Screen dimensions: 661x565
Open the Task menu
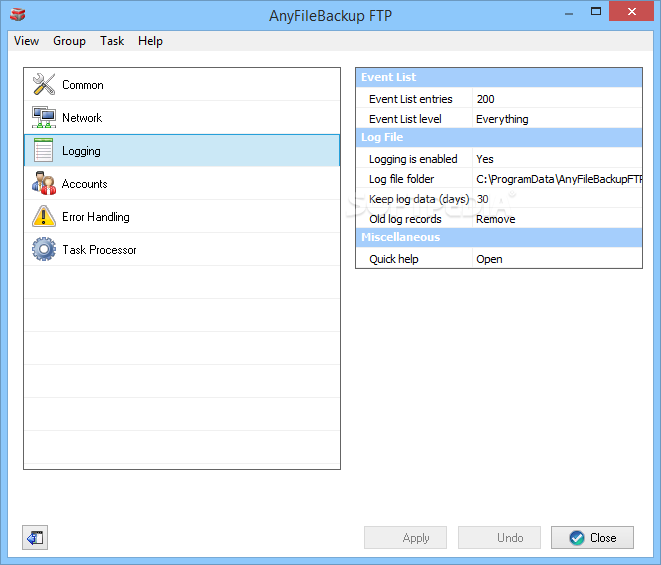pyautogui.click(x=112, y=41)
